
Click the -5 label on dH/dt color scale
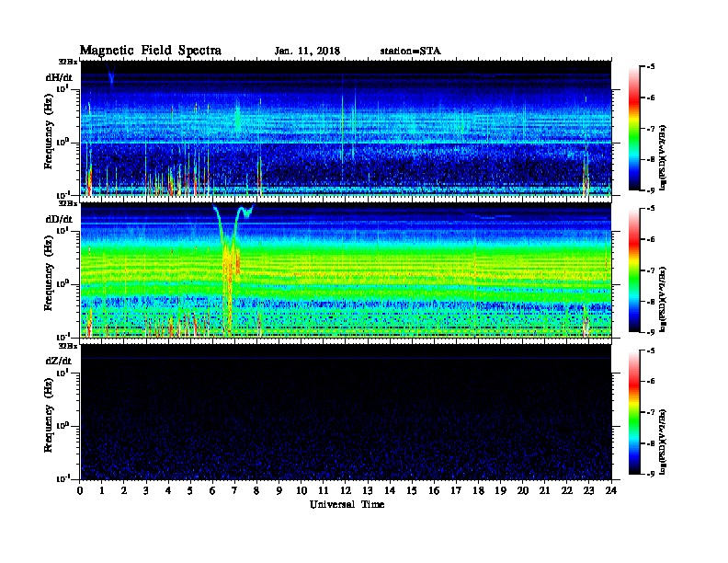pos(651,67)
